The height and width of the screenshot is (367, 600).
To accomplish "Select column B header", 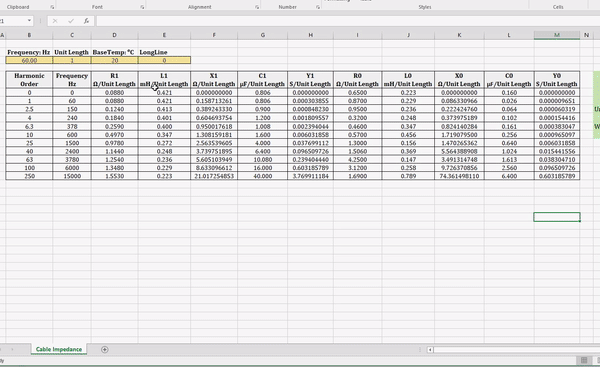I will point(29,35).
